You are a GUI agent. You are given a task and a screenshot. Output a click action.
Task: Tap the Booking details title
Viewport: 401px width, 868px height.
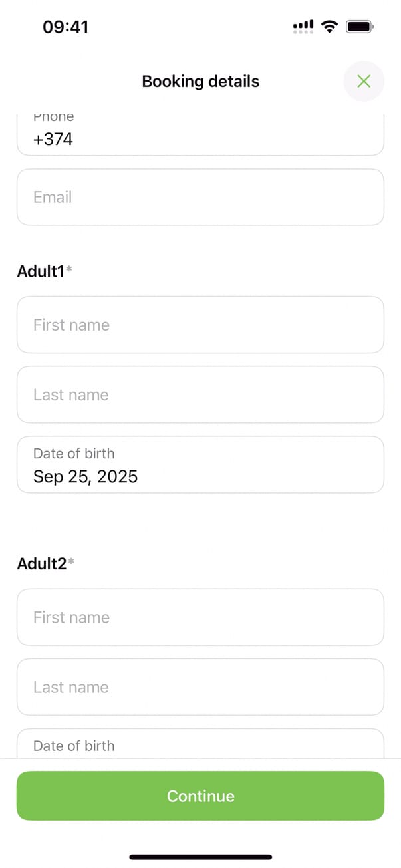[200, 82]
